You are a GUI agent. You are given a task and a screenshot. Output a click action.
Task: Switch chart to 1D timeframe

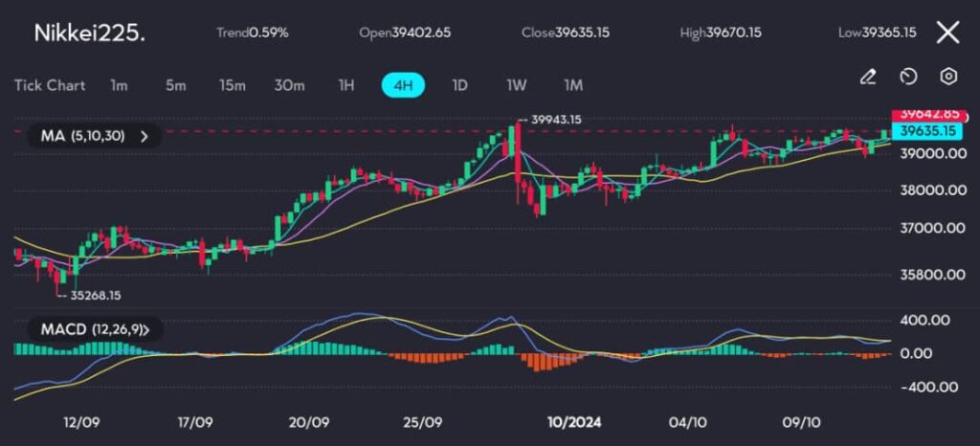coord(459,85)
